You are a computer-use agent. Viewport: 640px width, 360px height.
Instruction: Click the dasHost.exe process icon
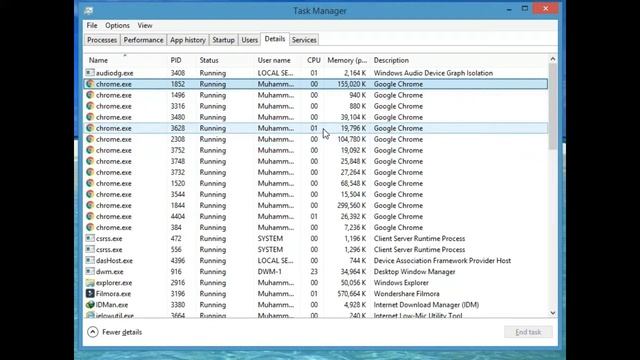[x=90, y=260]
